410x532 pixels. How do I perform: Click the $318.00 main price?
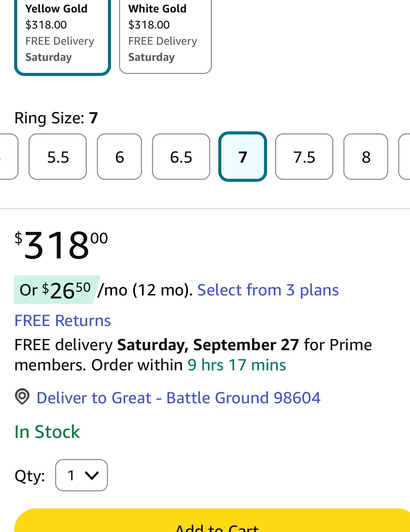(x=61, y=245)
